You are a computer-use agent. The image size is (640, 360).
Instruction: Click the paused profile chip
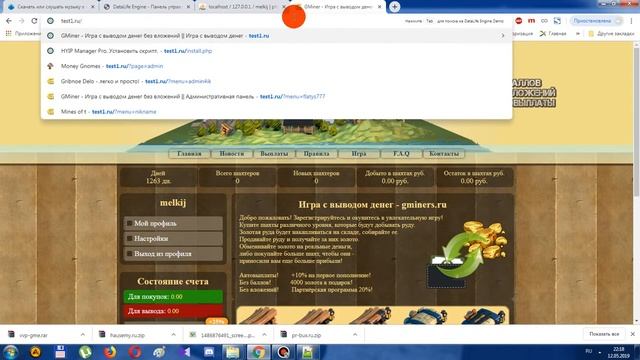click(x=596, y=21)
